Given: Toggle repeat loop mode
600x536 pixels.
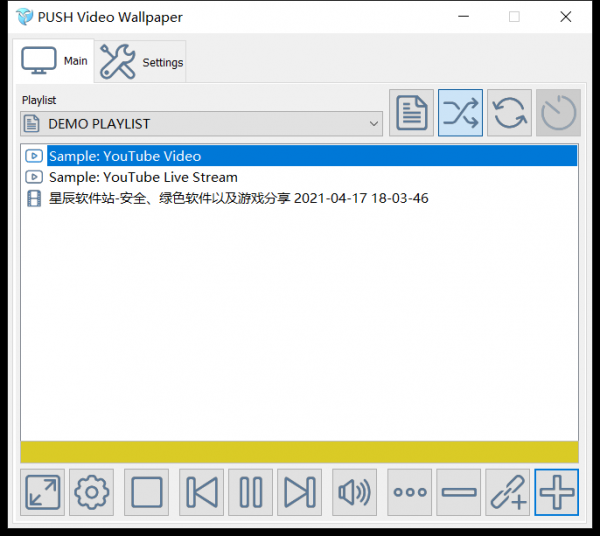Looking at the screenshot, I should click(x=509, y=113).
